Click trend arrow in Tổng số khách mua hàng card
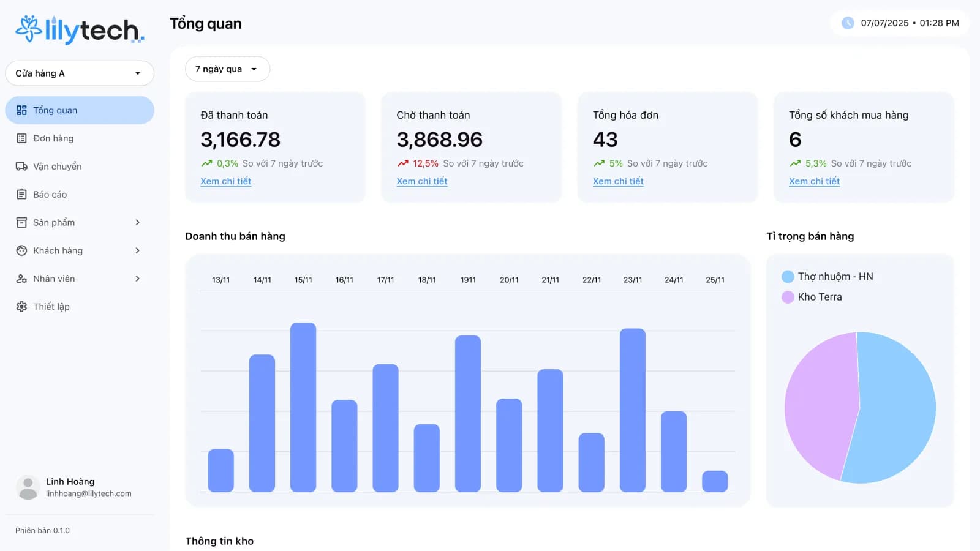The width and height of the screenshot is (980, 551). click(795, 163)
